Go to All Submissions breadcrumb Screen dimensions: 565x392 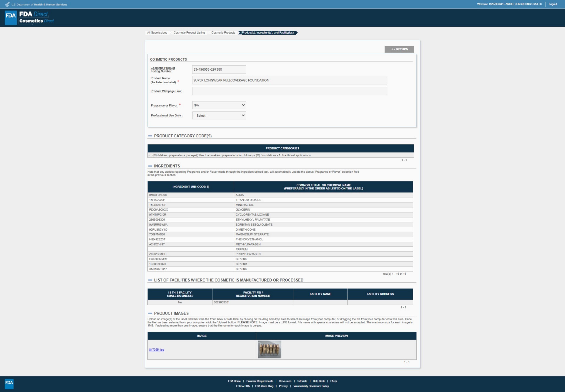coord(157,33)
